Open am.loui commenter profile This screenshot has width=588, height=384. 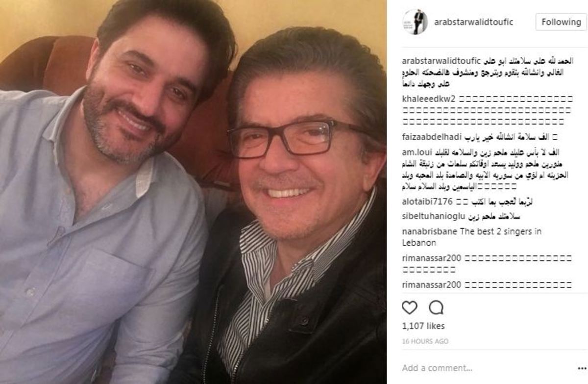(x=416, y=152)
